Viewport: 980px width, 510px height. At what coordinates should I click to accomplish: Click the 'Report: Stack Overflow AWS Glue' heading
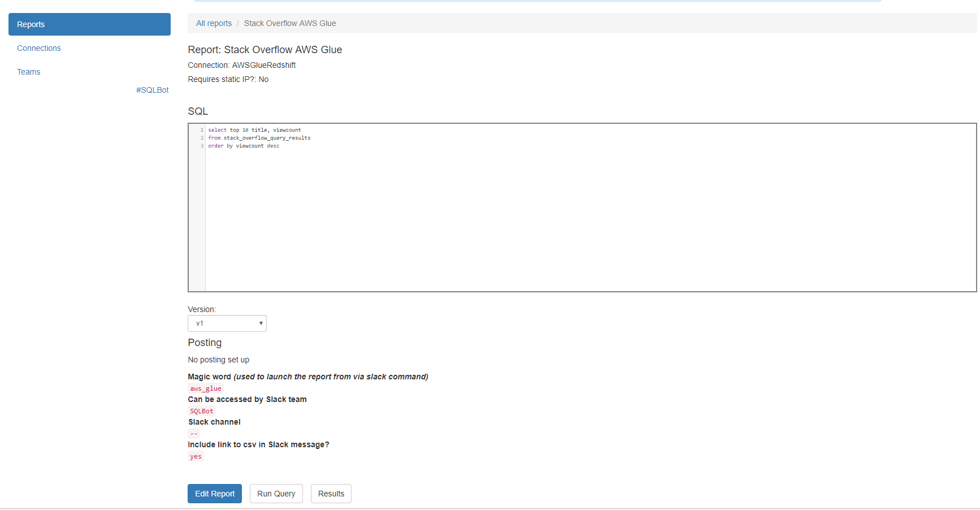point(265,50)
